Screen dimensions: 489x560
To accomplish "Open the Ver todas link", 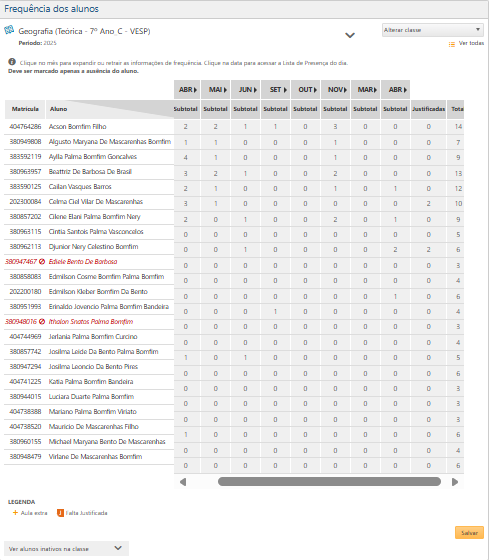I will [471, 43].
